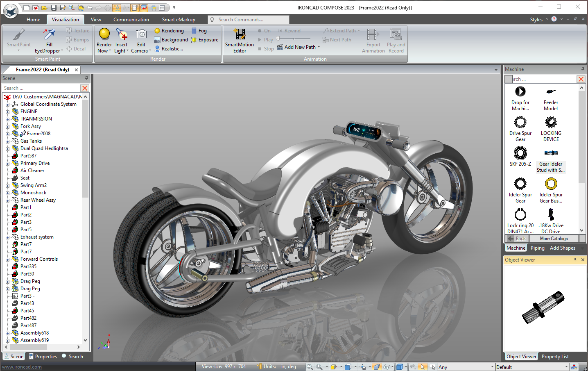This screenshot has width=588, height=371.
Task: Select the Feeder Model catalog item
Action: (551, 98)
